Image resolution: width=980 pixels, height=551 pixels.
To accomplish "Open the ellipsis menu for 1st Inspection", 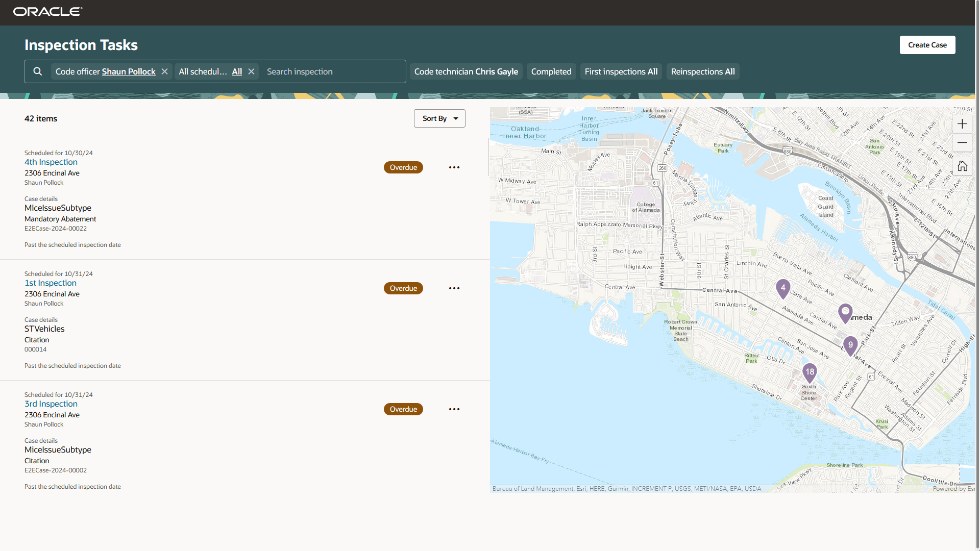I will tap(454, 288).
